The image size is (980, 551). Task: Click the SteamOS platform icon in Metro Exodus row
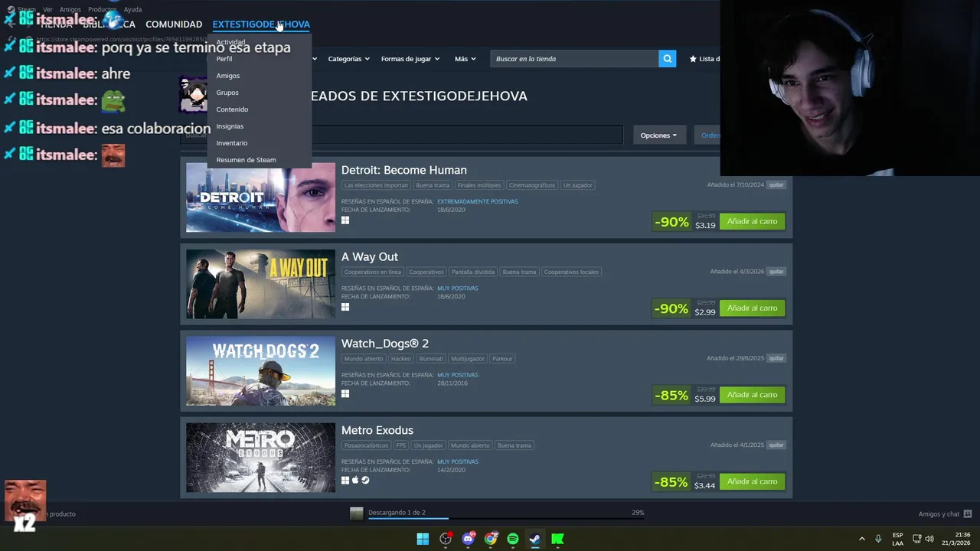point(365,480)
